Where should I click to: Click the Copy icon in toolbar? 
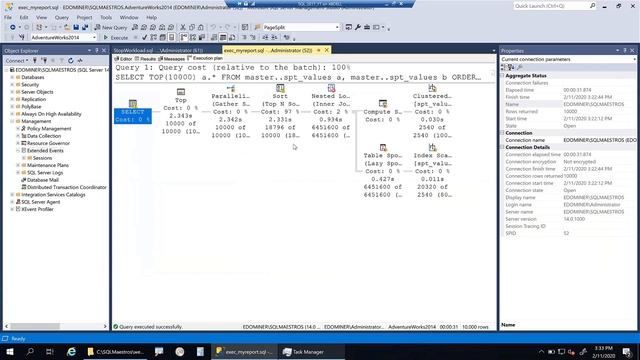(x=192, y=27)
